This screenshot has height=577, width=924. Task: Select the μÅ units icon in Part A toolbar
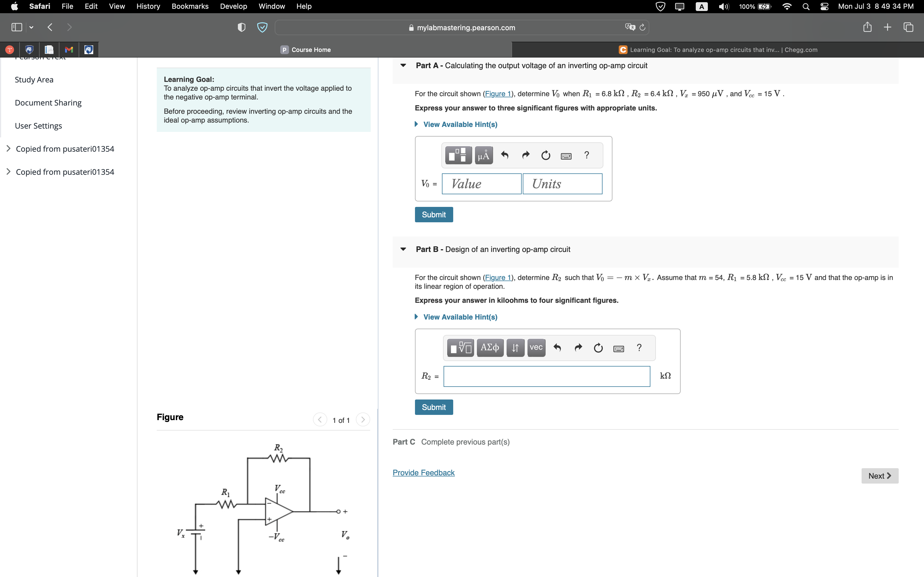coord(483,155)
